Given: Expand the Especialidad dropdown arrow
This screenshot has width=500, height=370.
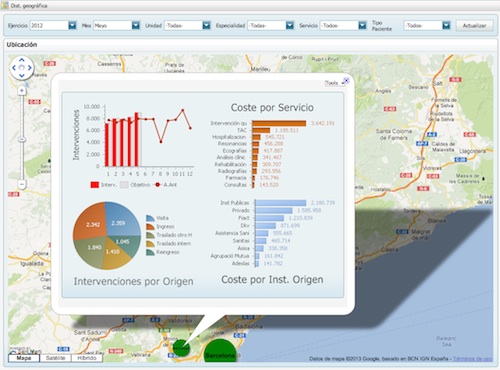Looking at the screenshot, I should click(x=290, y=25).
